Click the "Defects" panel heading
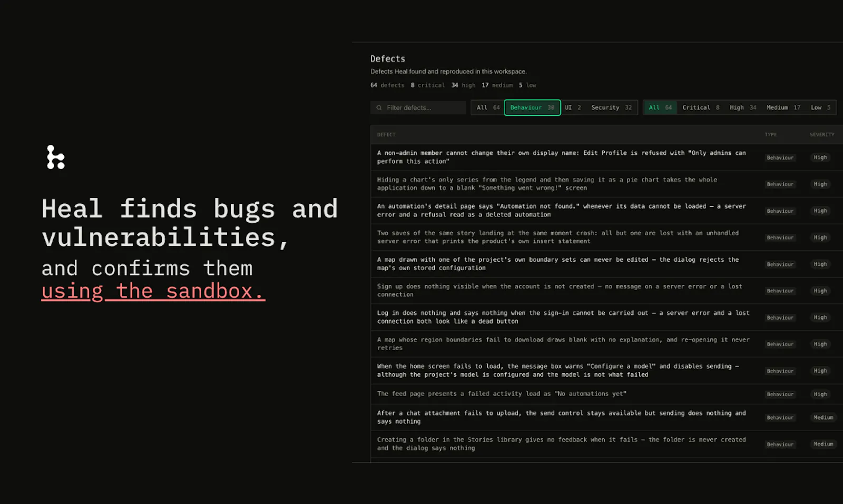843x504 pixels. coord(388,59)
